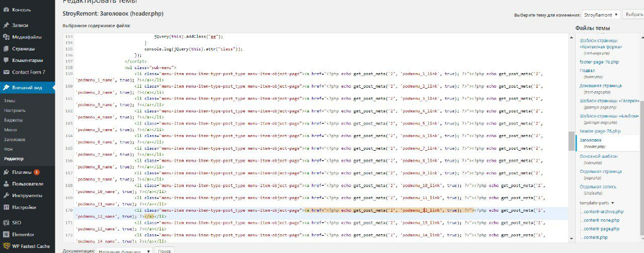
Task: Click line number 165 in the gutter
Action: [69, 148]
